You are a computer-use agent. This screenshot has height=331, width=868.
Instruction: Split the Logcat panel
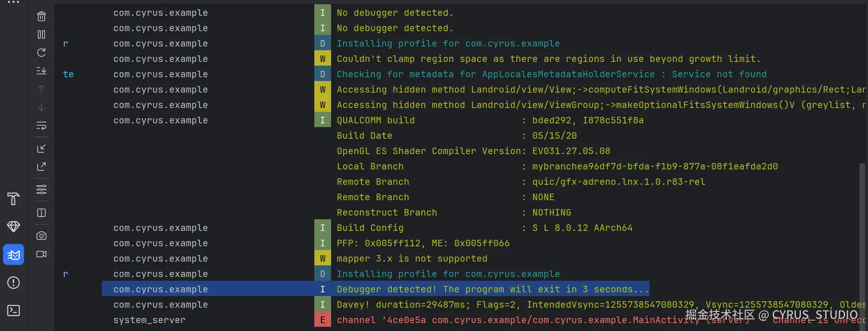pyautogui.click(x=41, y=213)
